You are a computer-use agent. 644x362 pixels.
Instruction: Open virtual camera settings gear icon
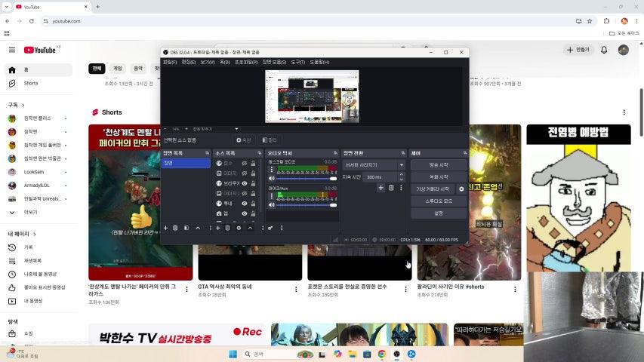461,189
